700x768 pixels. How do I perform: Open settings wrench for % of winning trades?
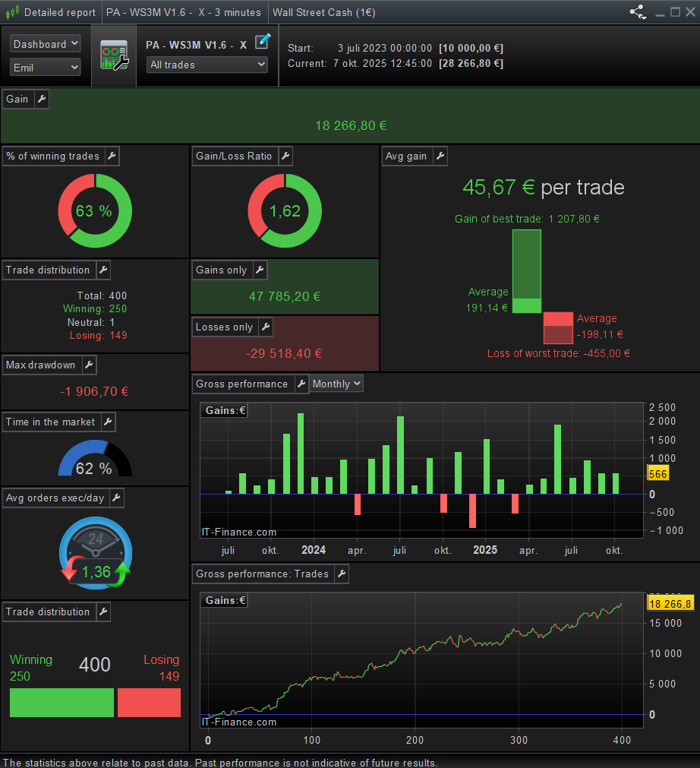click(x=111, y=156)
